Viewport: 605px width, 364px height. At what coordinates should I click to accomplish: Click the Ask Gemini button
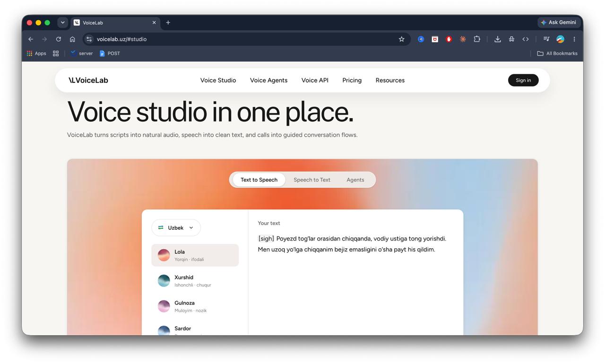coord(558,22)
